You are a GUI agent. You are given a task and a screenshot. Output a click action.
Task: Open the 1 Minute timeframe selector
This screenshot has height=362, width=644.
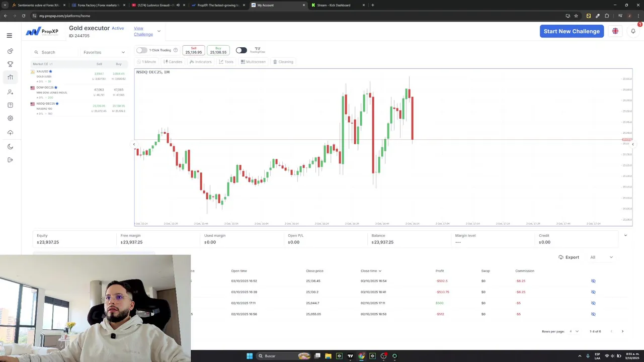tap(146, 62)
